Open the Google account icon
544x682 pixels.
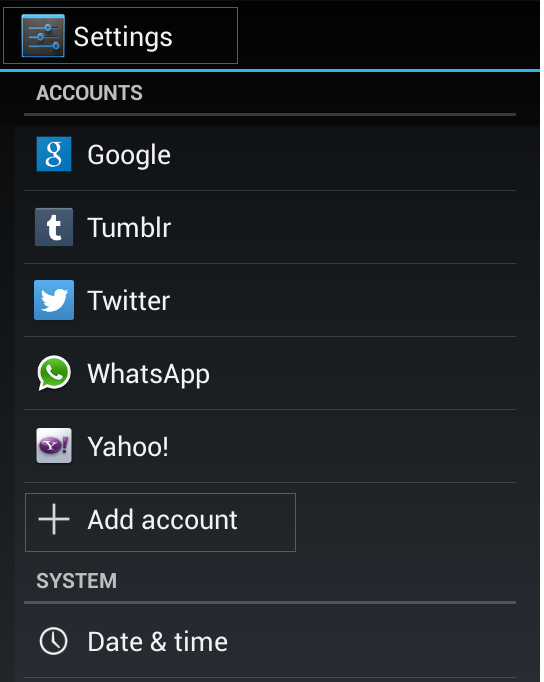54,154
